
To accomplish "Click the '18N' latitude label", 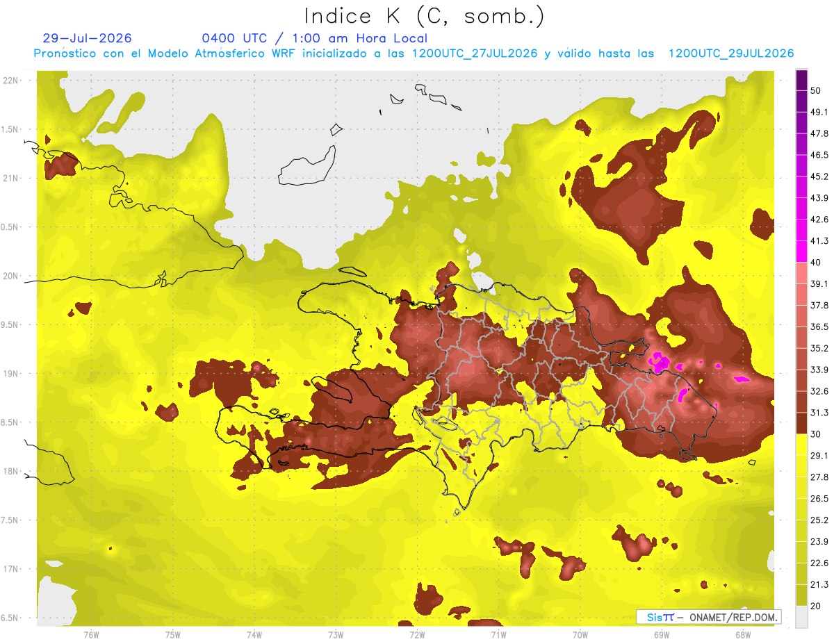I will point(10,472).
